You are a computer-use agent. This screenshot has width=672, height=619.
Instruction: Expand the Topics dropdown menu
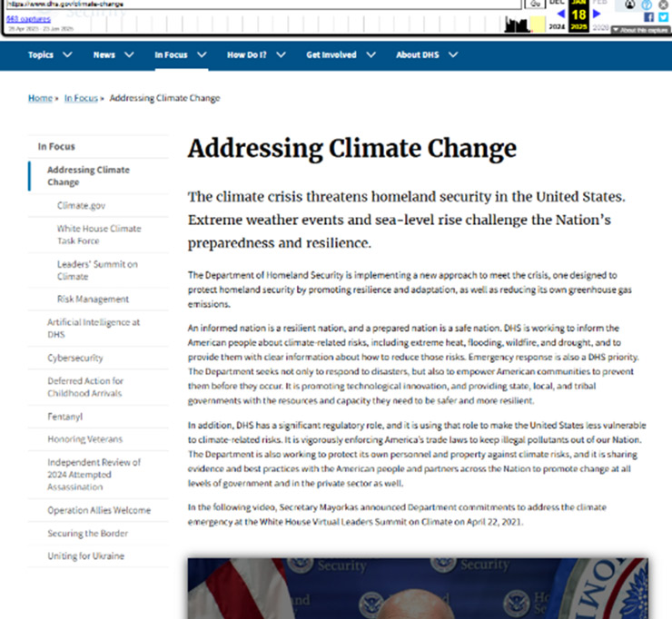(50, 54)
